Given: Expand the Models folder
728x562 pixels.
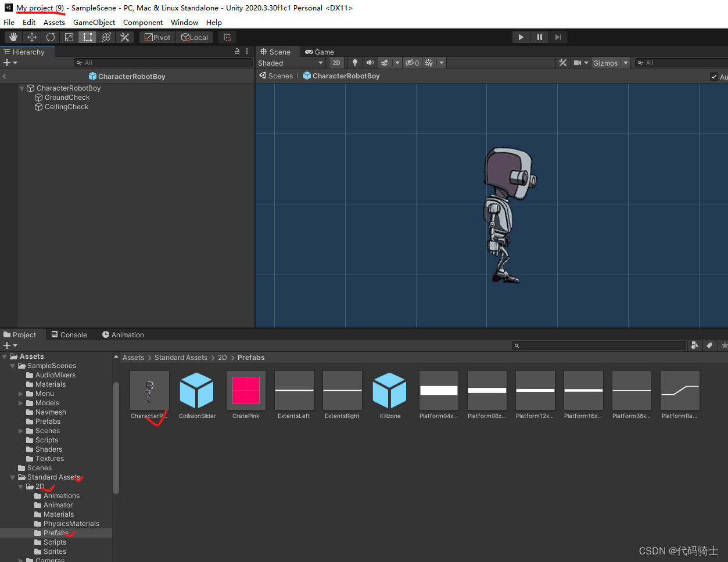Looking at the screenshot, I should [x=21, y=403].
